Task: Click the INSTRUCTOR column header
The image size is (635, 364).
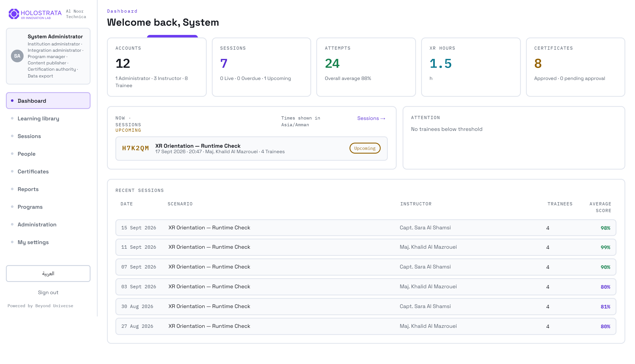Action: point(416,204)
